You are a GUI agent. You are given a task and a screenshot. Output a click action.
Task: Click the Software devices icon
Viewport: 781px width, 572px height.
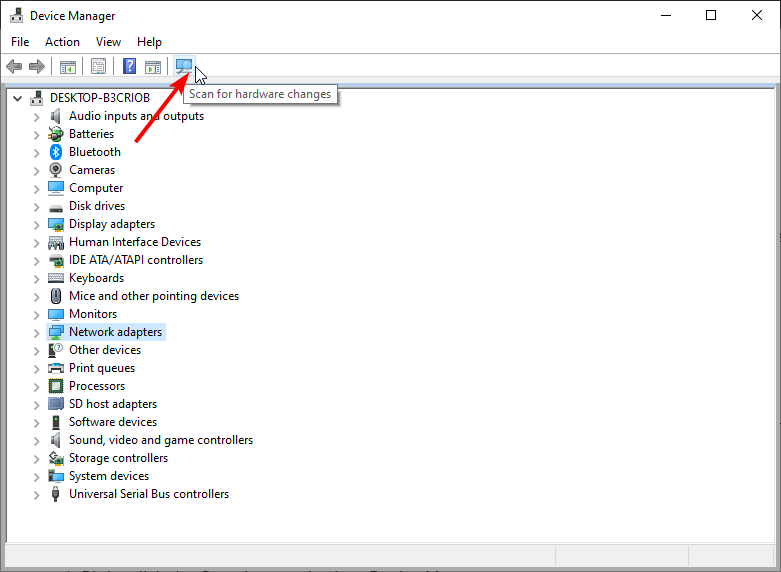(55, 422)
